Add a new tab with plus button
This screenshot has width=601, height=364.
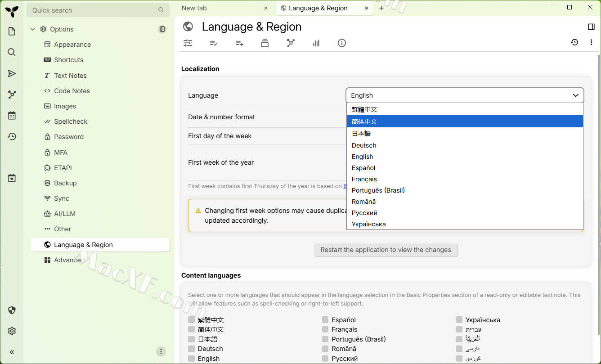[381, 8]
